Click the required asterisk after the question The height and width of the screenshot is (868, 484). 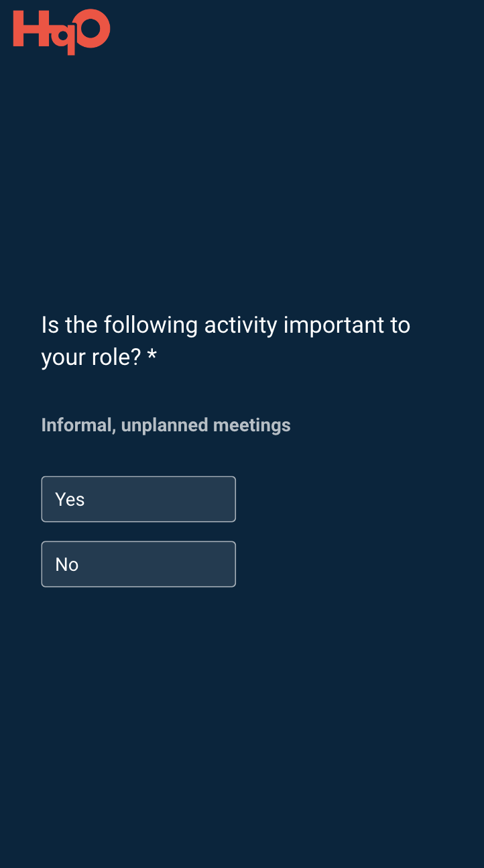tap(152, 356)
